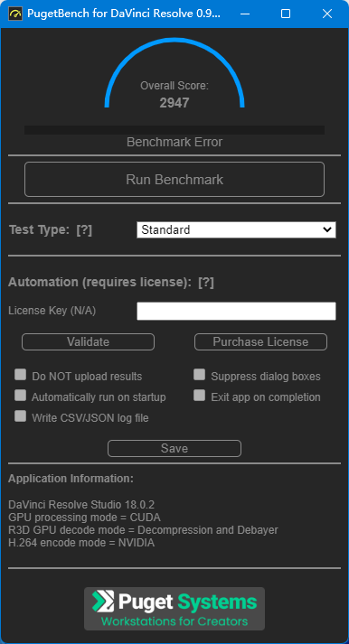This screenshot has height=644, width=349.
Task: Toggle Automatically run on startup
Action: tap(20, 396)
